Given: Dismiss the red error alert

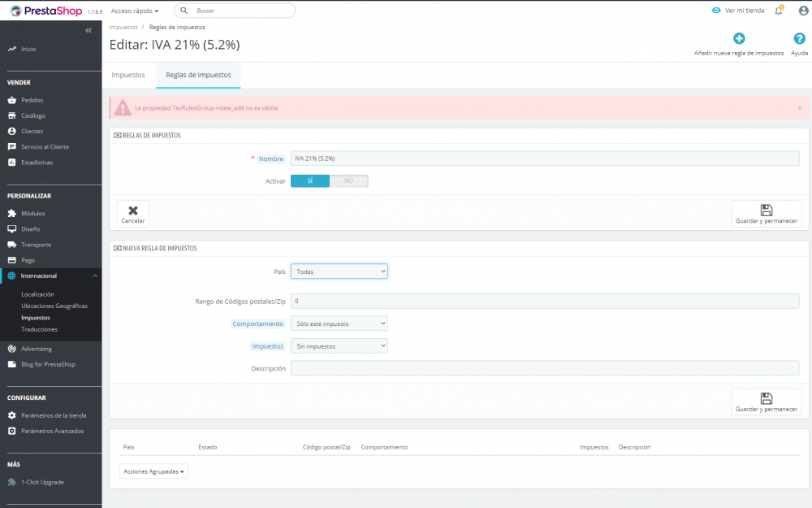Looking at the screenshot, I should (x=800, y=108).
